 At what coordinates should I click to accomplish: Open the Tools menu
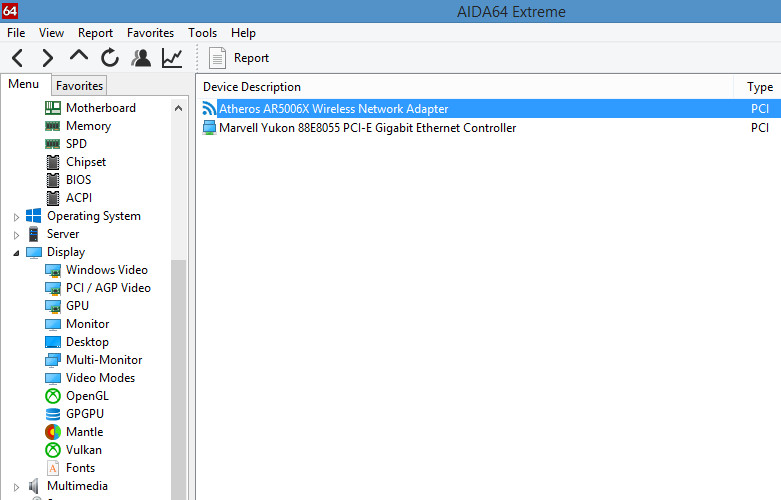click(x=202, y=33)
